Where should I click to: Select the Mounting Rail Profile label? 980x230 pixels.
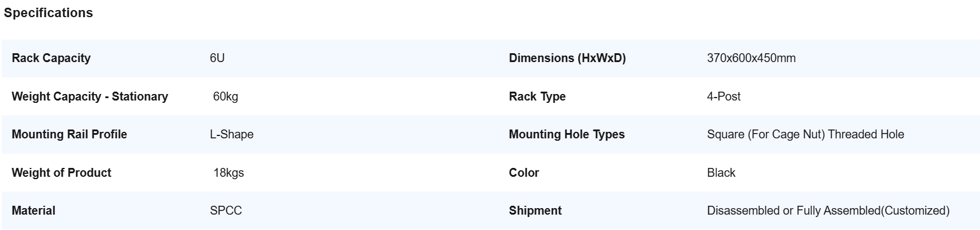coord(69,134)
